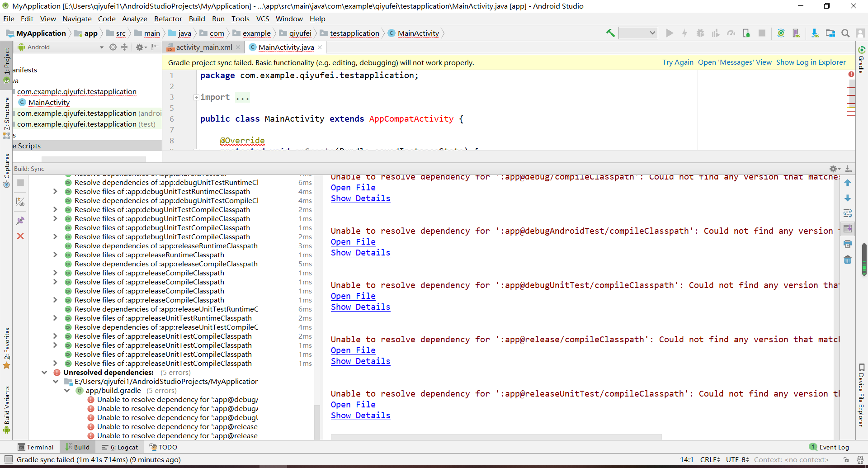The height and width of the screenshot is (468, 868).
Task: Toggle Scroll to End in Build console
Action: pyautogui.click(x=848, y=229)
